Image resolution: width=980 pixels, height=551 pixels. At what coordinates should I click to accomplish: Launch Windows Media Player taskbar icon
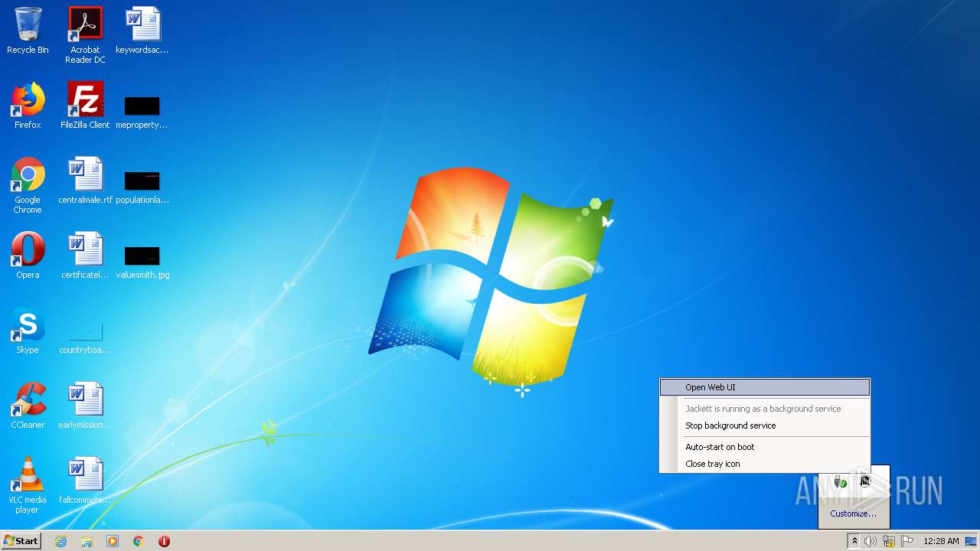[113, 541]
